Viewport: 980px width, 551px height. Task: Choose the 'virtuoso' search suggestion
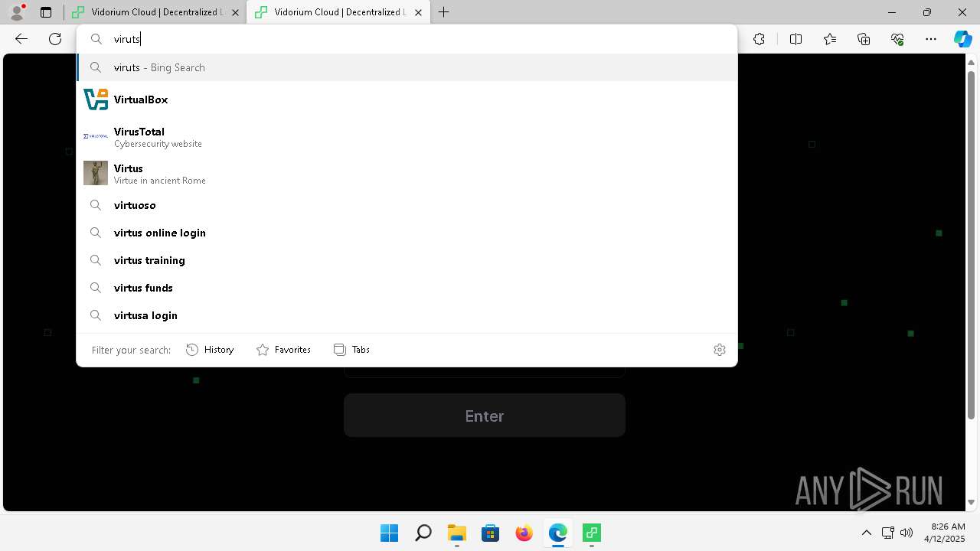(x=407, y=205)
